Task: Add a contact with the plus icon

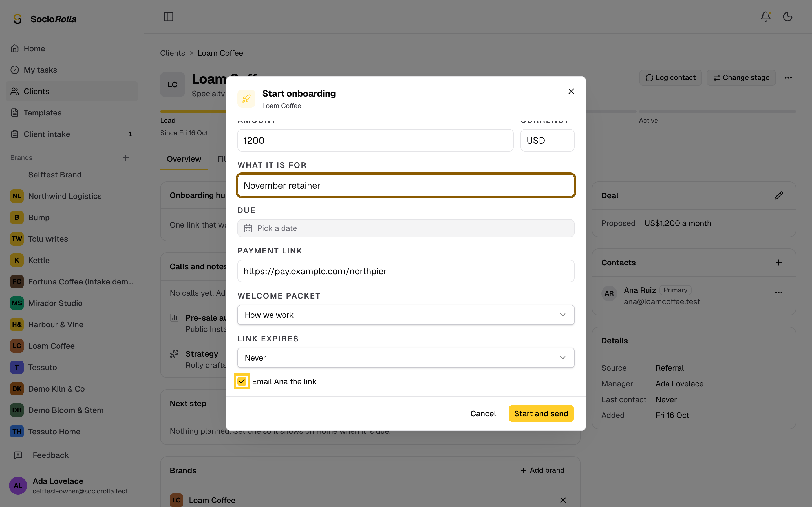Action: (778, 263)
